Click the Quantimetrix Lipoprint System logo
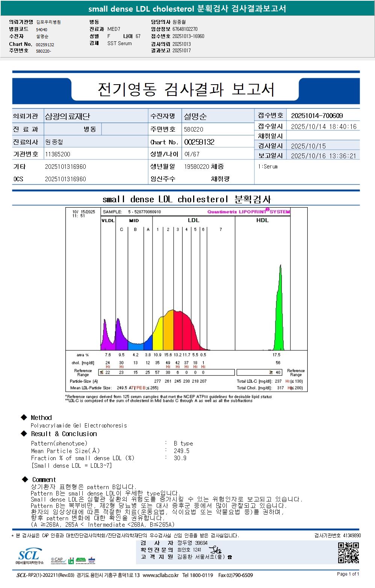 pyautogui.click(x=248, y=211)
